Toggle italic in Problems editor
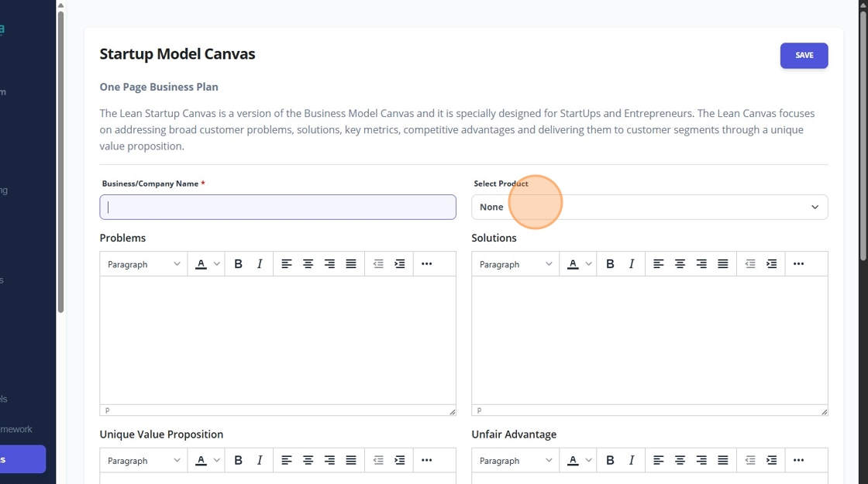Screen dimensions: 868x484 click(260, 264)
